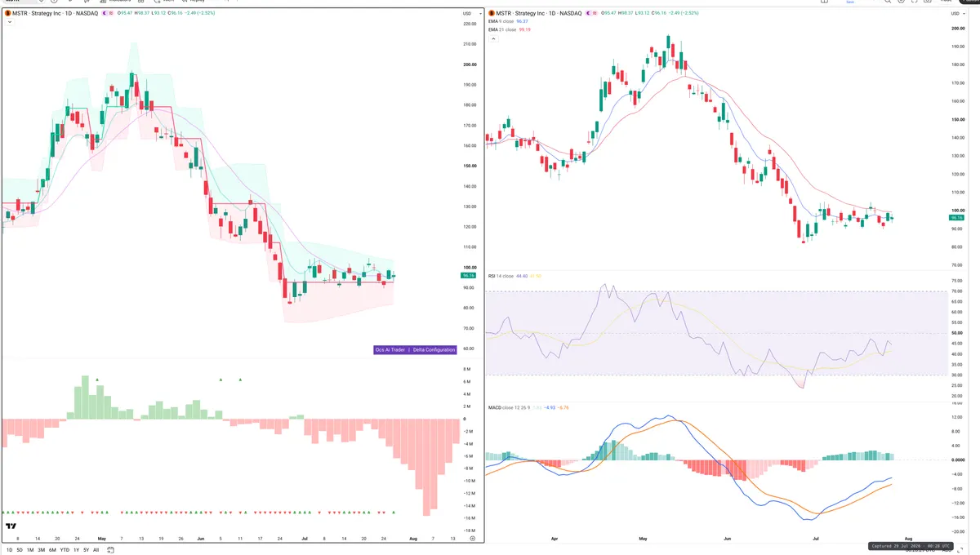980x555 pixels.
Task: Select the 6M date range
Action: pos(52,550)
